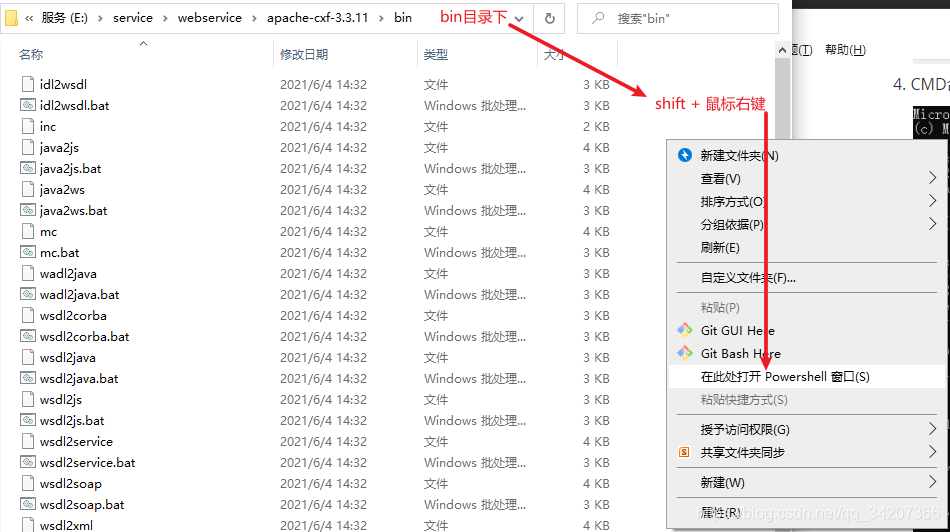Click the java2ws file name

[62, 190]
